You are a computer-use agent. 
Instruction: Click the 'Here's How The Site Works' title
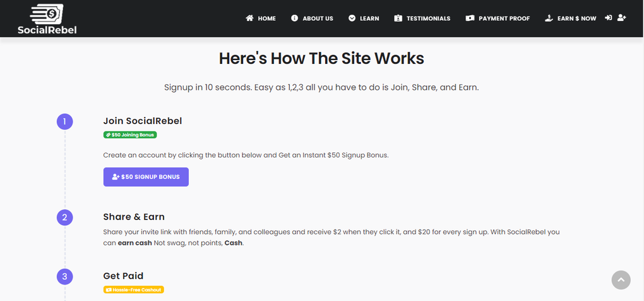click(x=321, y=58)
